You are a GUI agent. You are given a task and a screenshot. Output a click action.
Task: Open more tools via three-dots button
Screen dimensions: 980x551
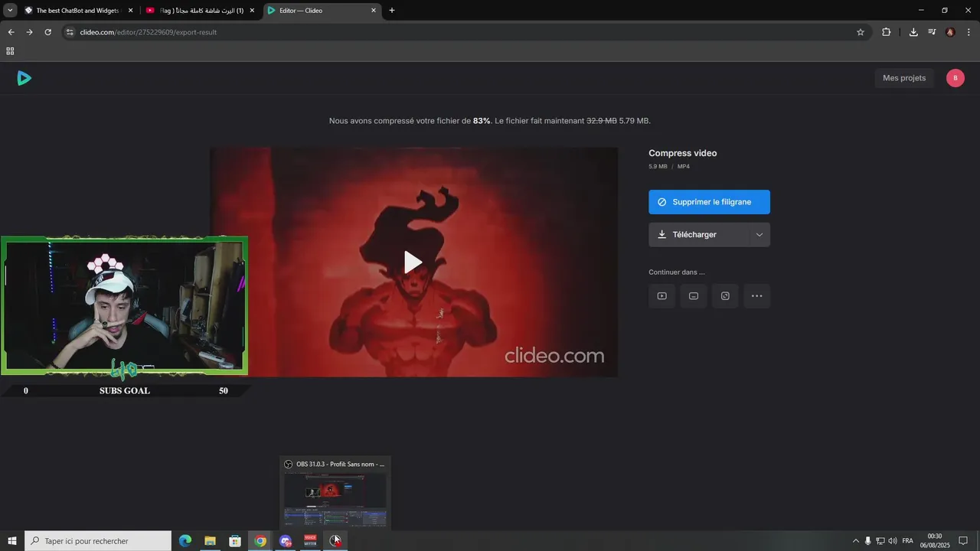coord(757,296)
